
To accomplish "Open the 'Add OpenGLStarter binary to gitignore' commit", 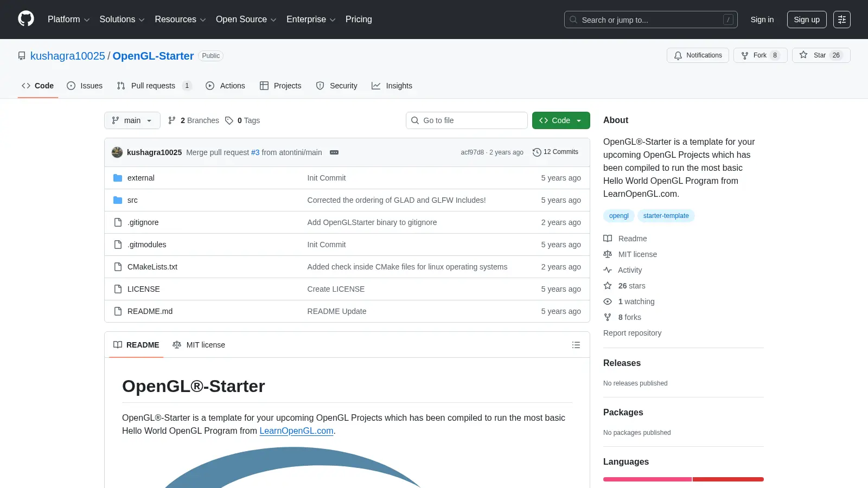I will 372,222.
